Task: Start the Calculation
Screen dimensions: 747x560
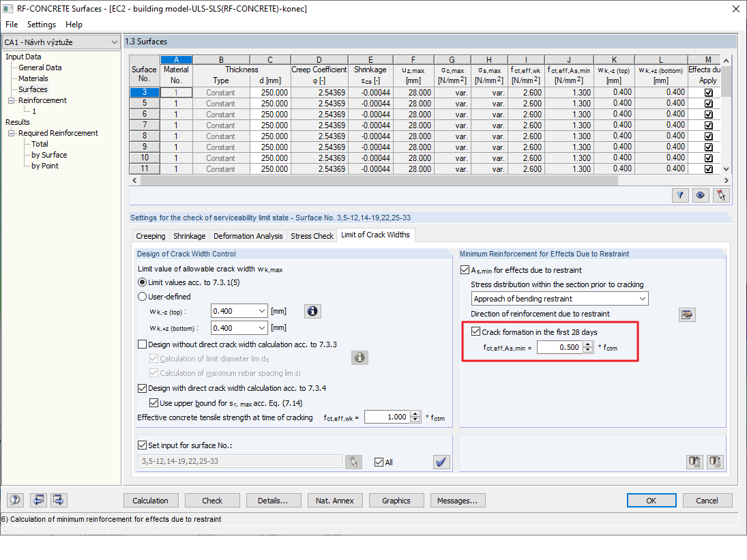Action: [151, 500]
